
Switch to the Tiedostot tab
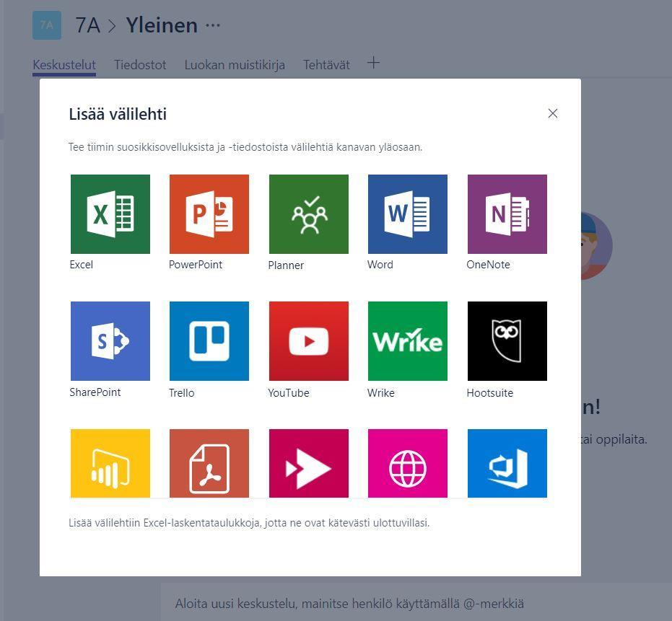point(140,65)
